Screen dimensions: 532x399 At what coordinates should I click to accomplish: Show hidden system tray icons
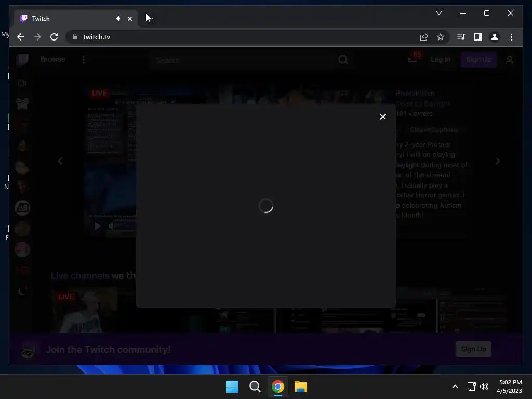click(455, 387)
